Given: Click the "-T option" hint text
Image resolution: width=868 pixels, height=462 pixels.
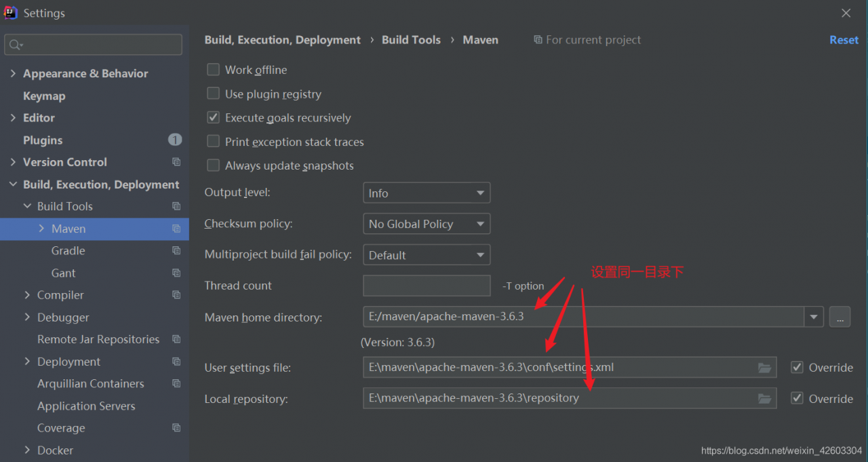Looking at the screenshot, I should (x=524, y=286).
